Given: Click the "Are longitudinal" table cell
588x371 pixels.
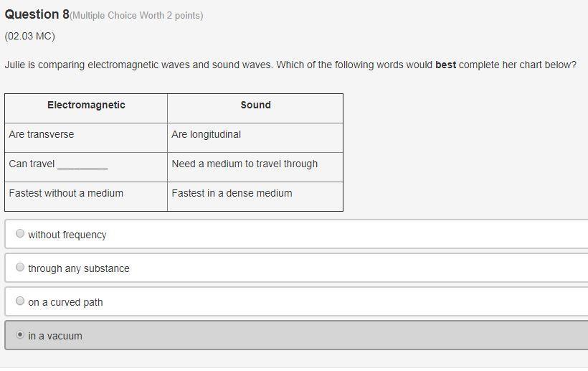Looking at the screenshot, I should 255,138.
